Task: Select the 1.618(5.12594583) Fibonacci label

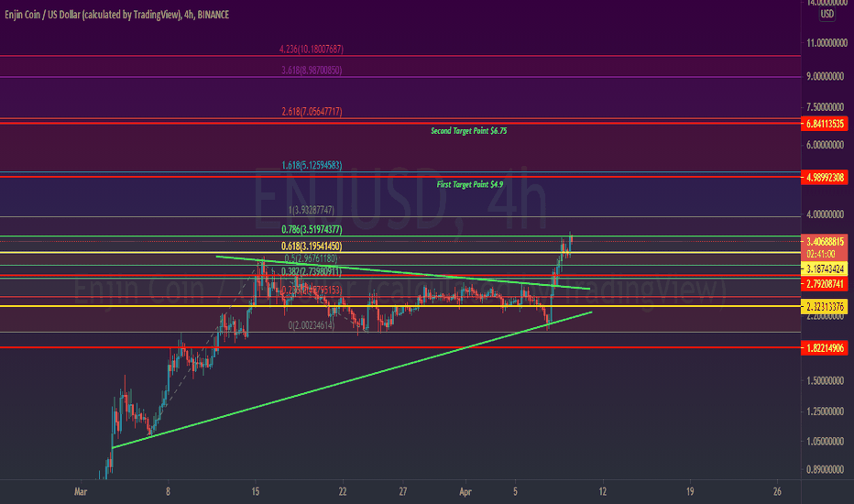Action: (x=312, y=165)
